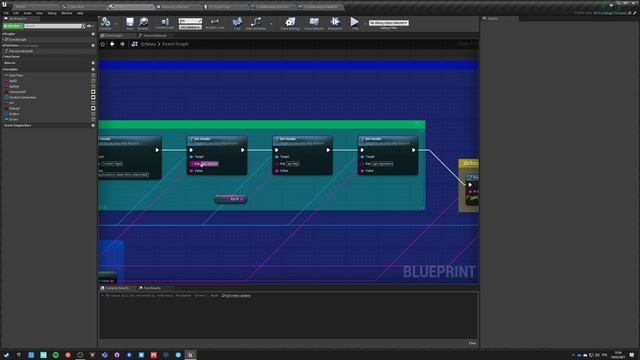The image size is (640, 360).
Task: Compile the blueprint using the Compile toolbar button
Action: 106,23
